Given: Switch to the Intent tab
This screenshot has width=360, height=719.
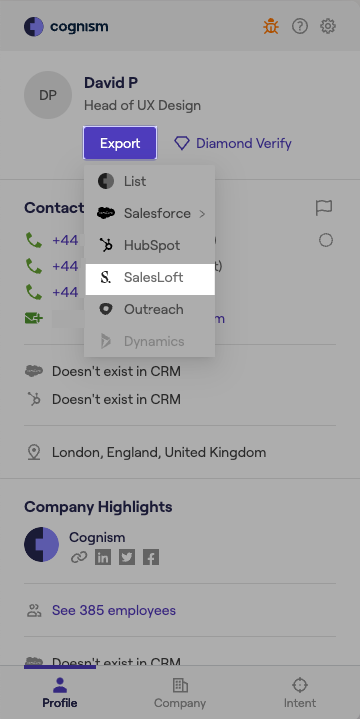Looking at the screenshot, I should [x=299, y=693].
